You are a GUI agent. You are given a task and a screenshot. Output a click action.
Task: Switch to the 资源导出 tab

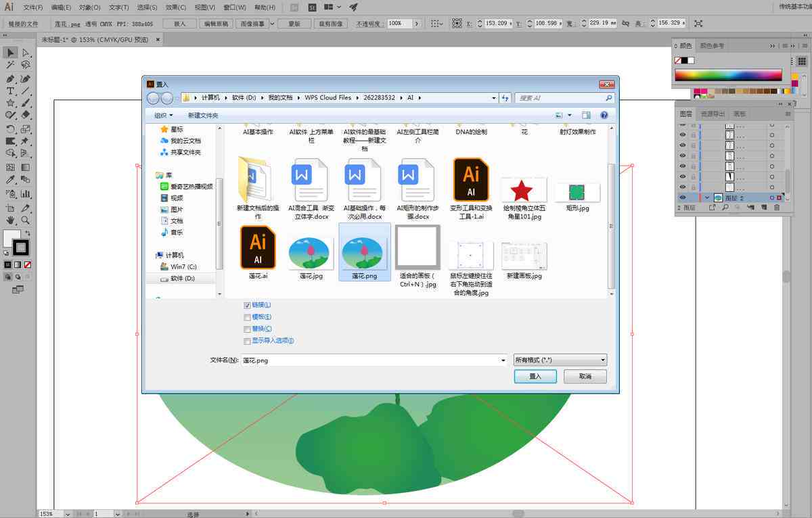pos(712,114)
